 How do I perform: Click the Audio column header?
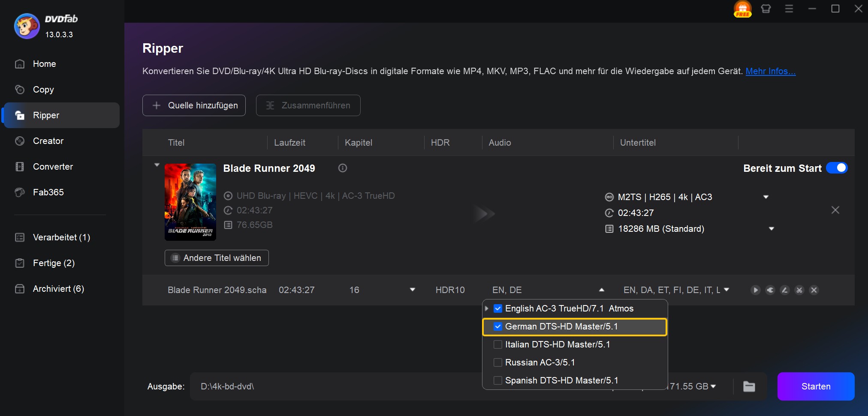(500, 143)
